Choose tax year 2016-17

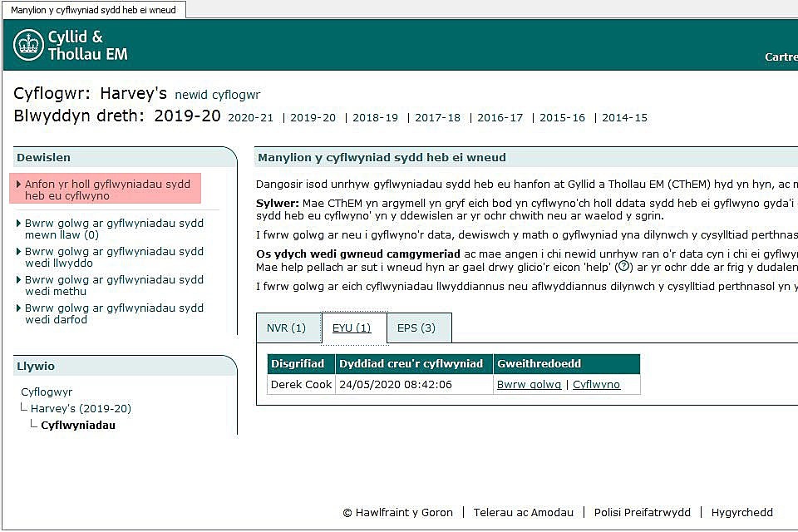point(500,118)
